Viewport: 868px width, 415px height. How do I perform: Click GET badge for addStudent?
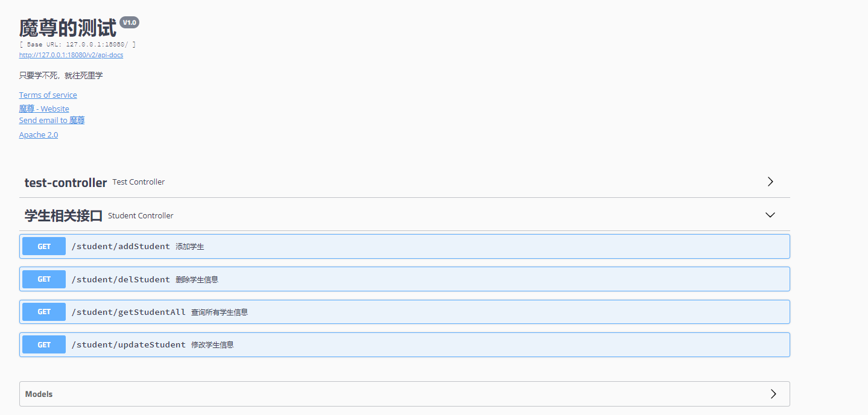coord(44,246)
